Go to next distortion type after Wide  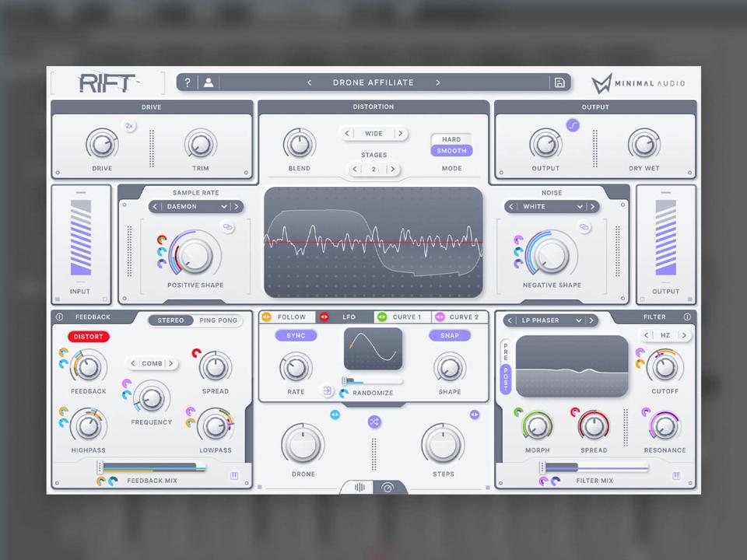401,133
